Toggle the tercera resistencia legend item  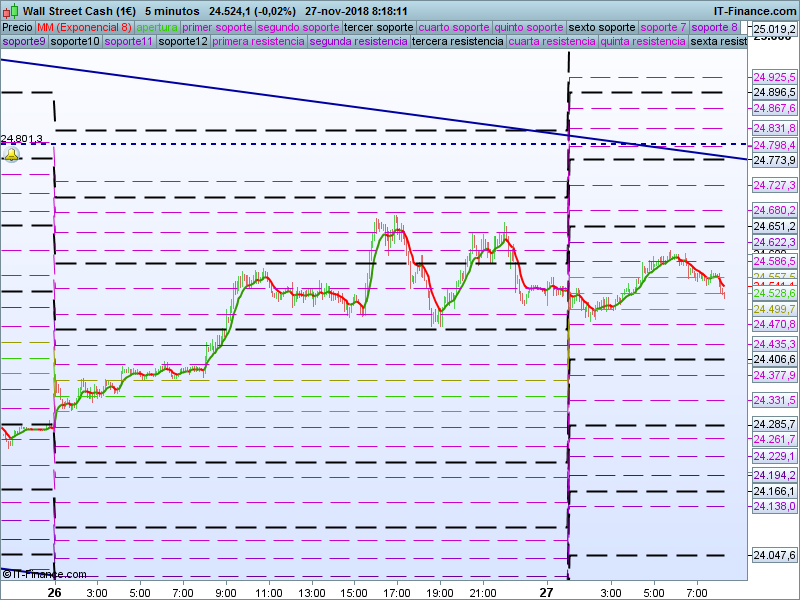(458, 42)
